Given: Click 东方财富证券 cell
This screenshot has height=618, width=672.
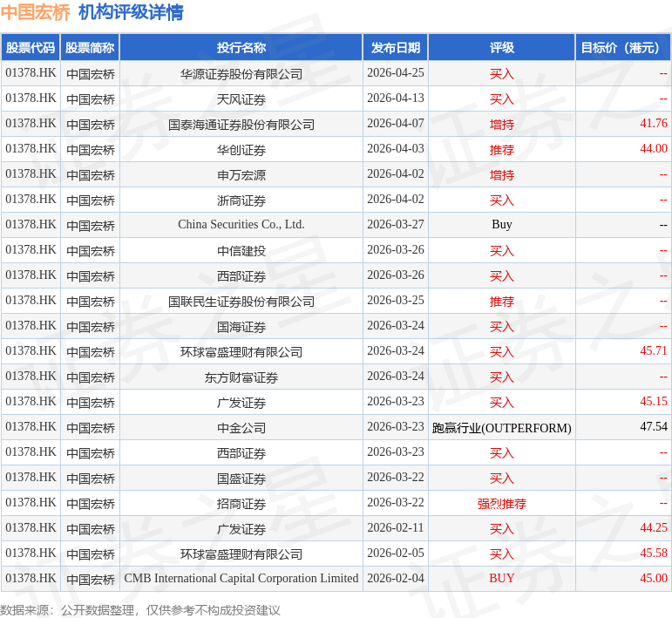Looking at the screenshot, I should 241,377.
